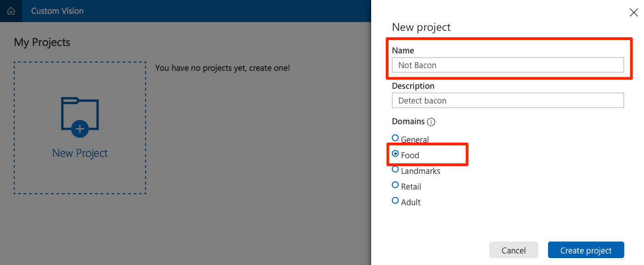644x265 pixels.
Task: Click the New Project tile label
Action: click(x=80, y=153)
